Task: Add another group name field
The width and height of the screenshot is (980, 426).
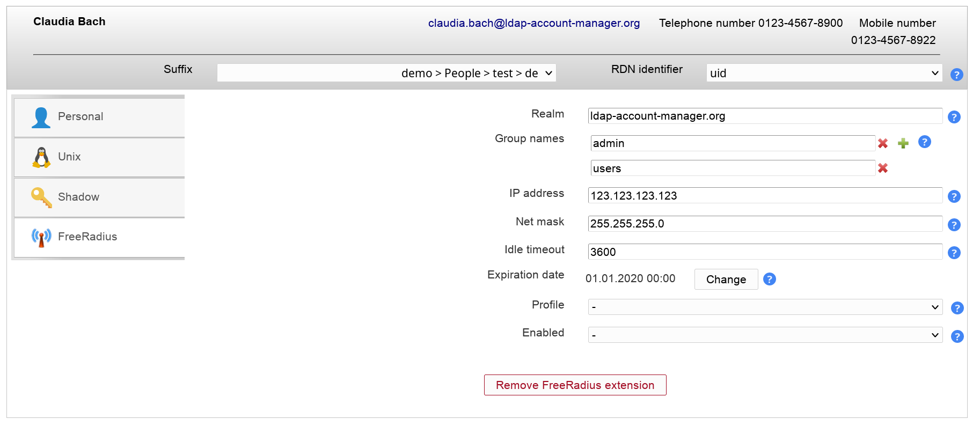Action: pyautogui.click(x=903, y=143)
